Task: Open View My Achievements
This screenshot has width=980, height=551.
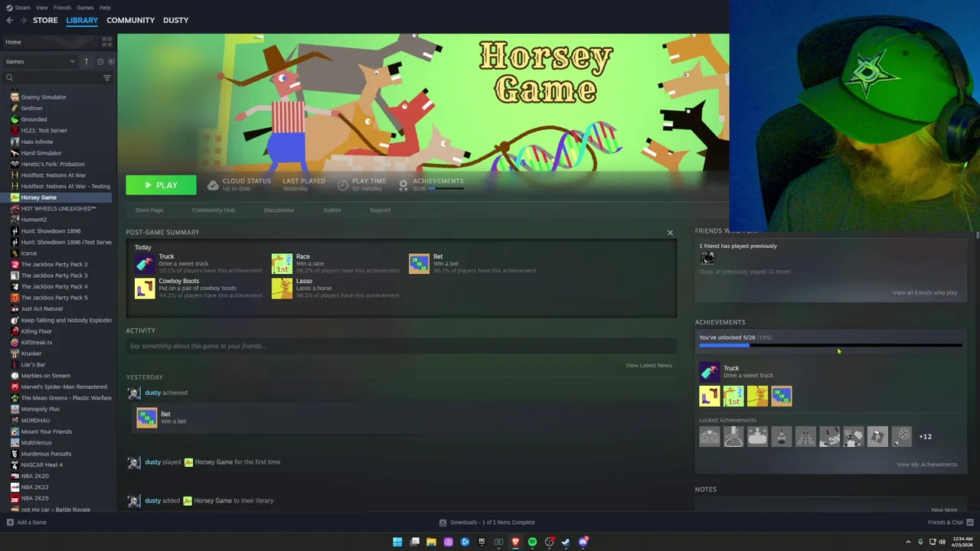Action: pyautogui.click(x=926, y=465)
